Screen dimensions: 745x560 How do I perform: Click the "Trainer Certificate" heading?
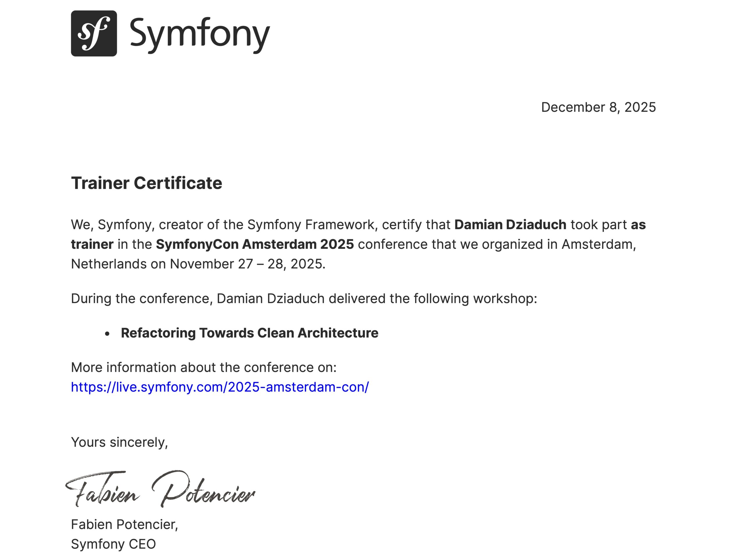[x=146, y=183]
